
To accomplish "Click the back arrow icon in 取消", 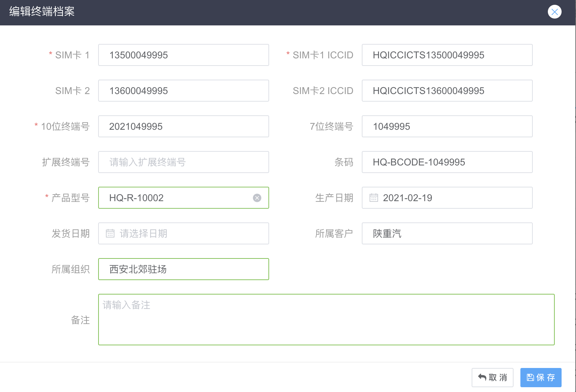I will pos(482,378).
